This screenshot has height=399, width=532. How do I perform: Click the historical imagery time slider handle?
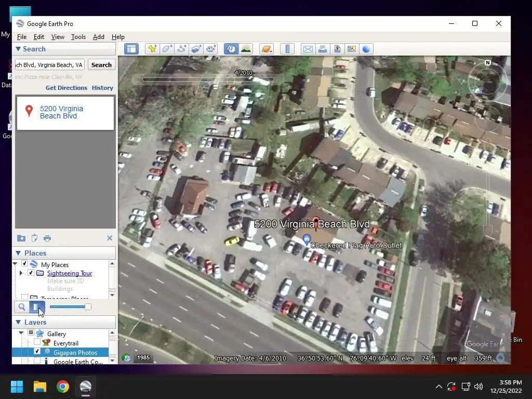click(x=231, y=81)
